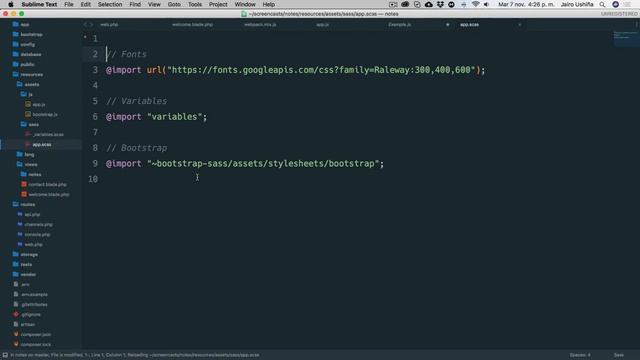Click the Spotlight search icon
This screenshot has height=360, width=640.
(602, 4)
